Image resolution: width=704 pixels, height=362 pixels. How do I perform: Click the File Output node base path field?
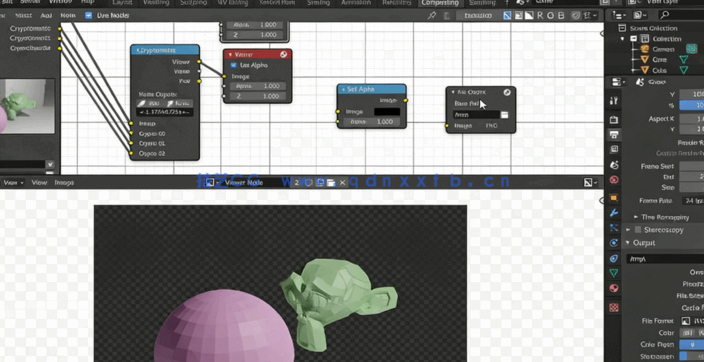(x=476, y=115)
